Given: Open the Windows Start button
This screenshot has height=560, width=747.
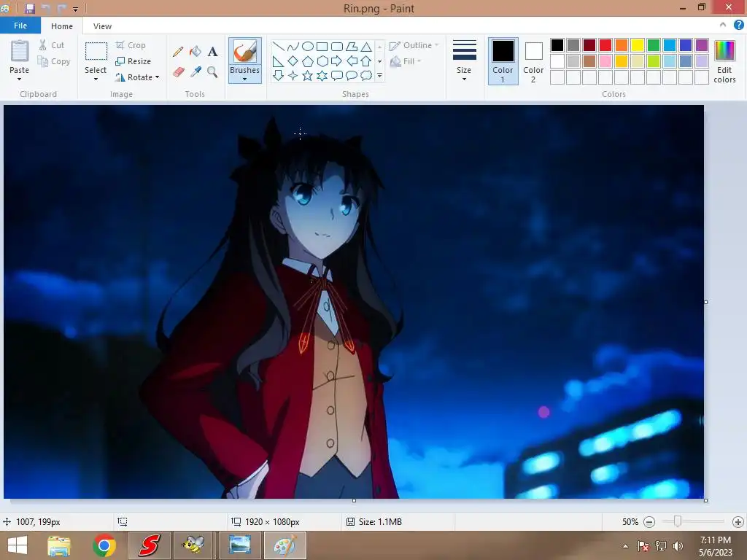Looking at the screenshot, I should coord(18,545).
